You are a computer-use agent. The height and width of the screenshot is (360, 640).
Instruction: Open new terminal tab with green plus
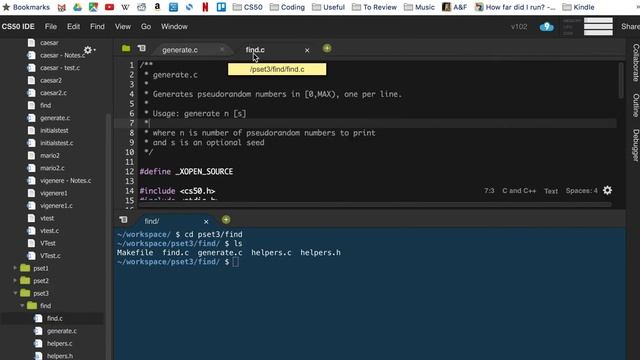(x=226, y=220)
